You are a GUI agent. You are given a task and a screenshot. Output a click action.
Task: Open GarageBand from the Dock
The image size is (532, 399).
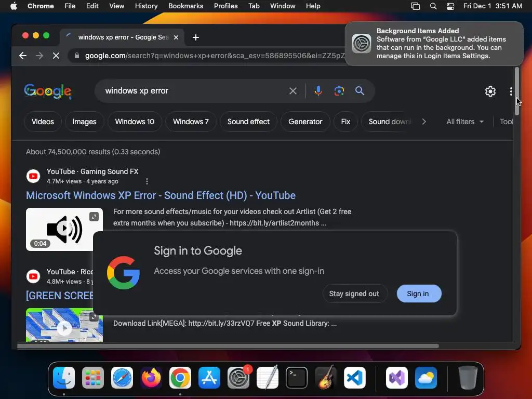[326, 378]
